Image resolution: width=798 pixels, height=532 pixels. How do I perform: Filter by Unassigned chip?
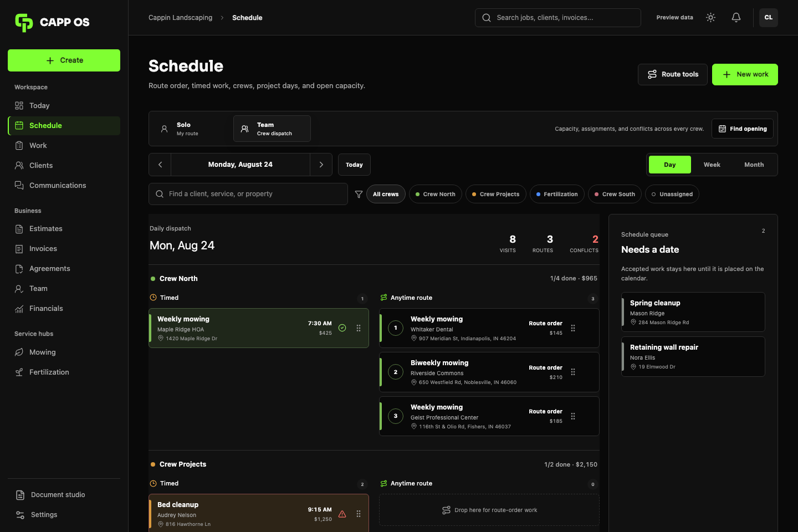672,194
